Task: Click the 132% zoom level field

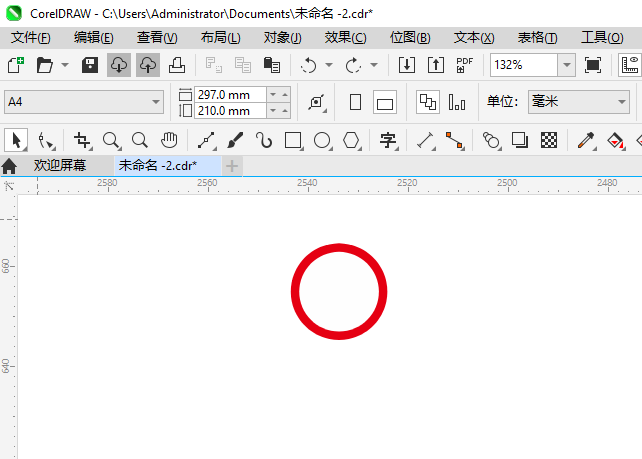Action: (524, 65)
